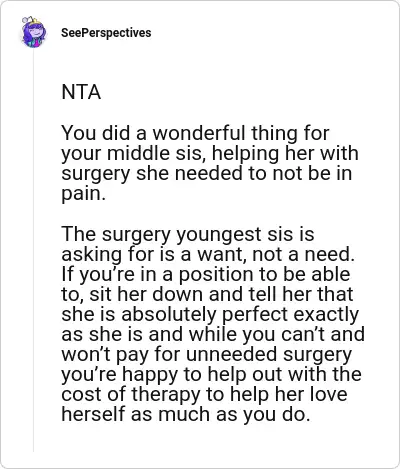Click the SeePerspectives purple avatar icon
The width and height of the screenshot is (400, 469).
tap(33, 32)
